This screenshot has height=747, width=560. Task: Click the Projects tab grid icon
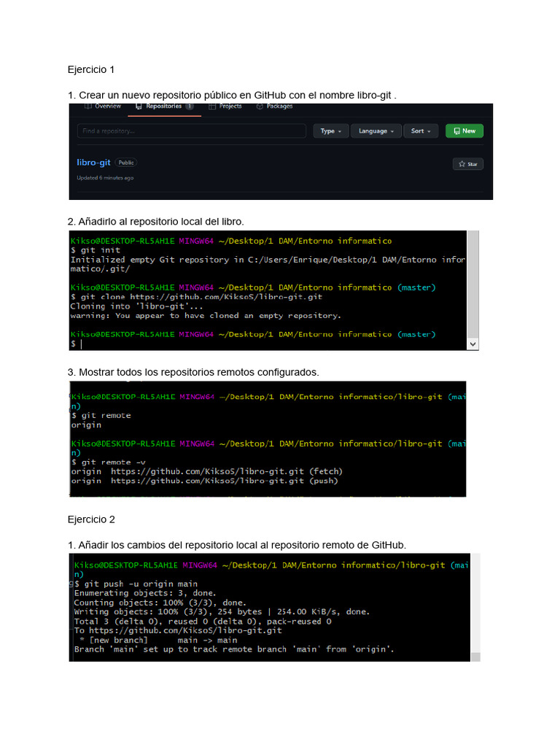tap(213, 107)
